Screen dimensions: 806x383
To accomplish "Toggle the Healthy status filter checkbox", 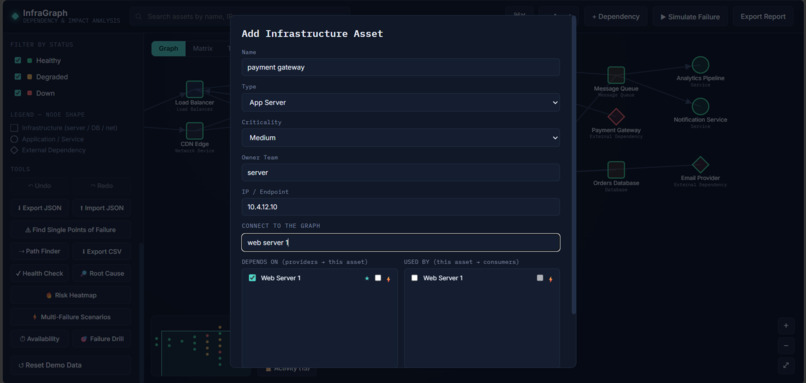I will click(x=18, y=60).
